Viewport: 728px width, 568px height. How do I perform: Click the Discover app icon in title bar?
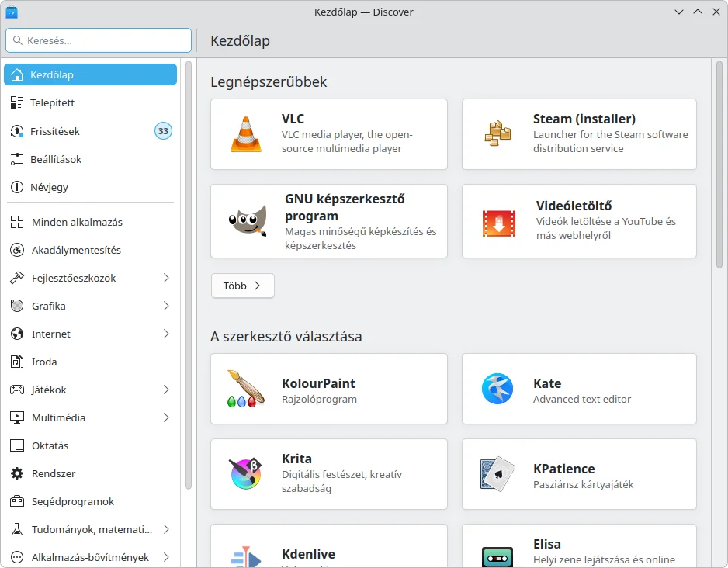pos(12,12)
